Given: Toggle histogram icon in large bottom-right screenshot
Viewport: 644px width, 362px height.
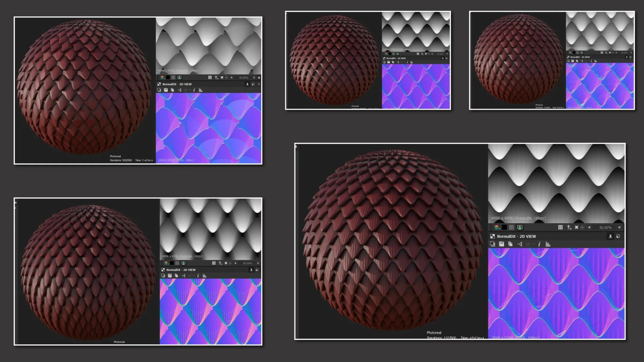Looking at the screenshot, I should pos(548,244).
